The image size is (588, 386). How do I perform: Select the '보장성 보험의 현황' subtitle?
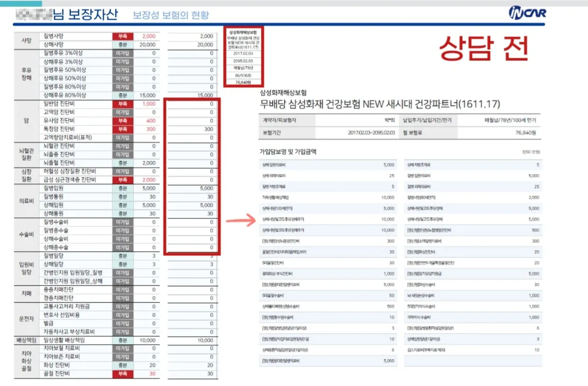coord(171,15)
